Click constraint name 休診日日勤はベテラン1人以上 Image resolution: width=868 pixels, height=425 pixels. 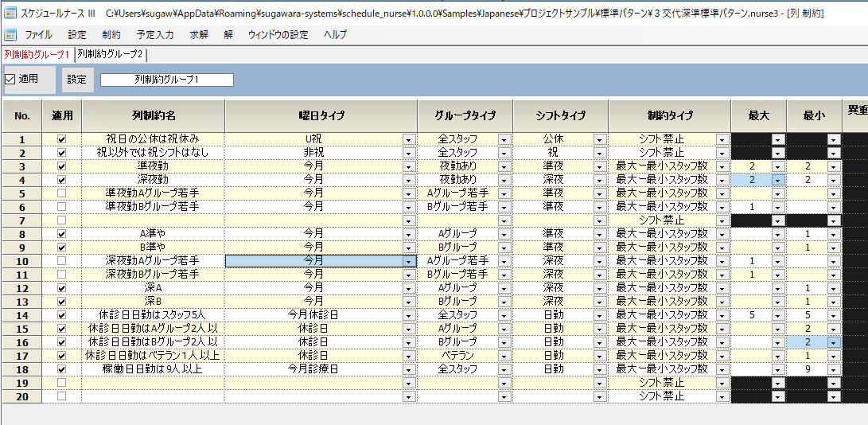pos(154,355)
